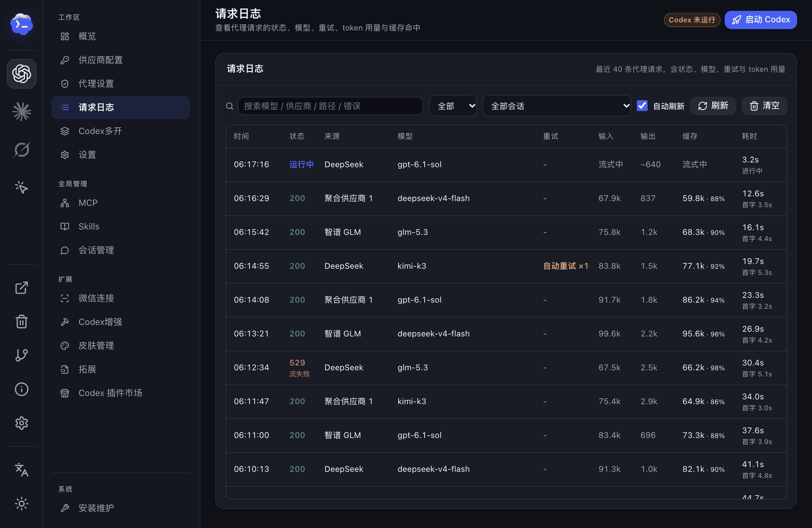This screenshot has height=528, width=812.
Task: Open Codex增强 extension
Action: (x=121, y=322)
